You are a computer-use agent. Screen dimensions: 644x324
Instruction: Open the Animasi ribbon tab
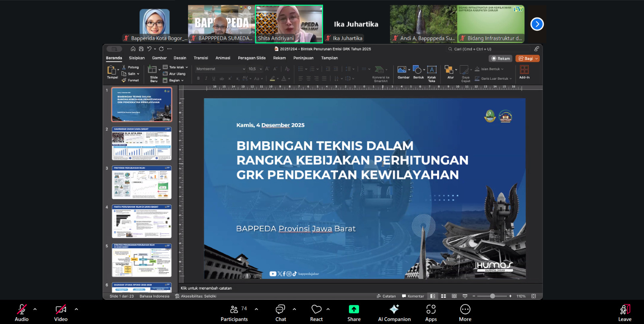coord(223,58)
